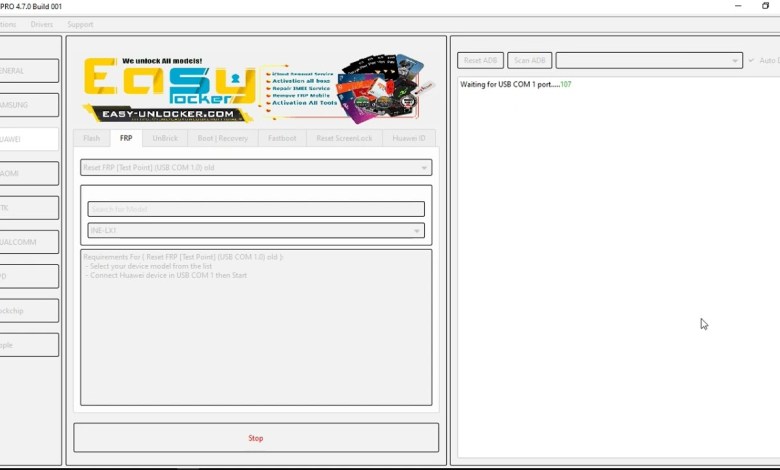Click the red Stop button
The height and width of the screenshot is (470, 780).
coord(256,438)
